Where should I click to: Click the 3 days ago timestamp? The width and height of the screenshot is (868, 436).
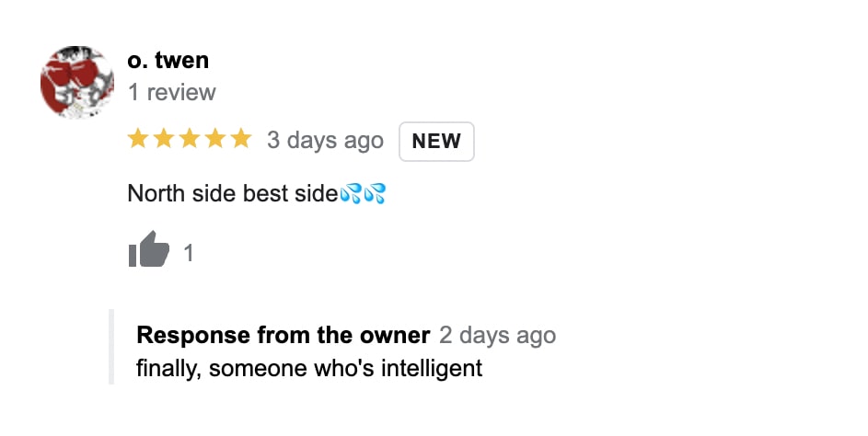coord(325,141)
